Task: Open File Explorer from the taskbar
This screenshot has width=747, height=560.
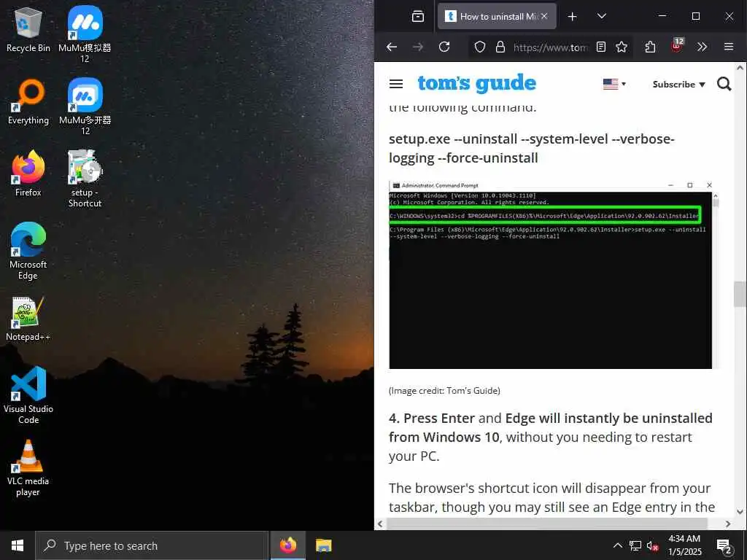Action: (323, 545)
